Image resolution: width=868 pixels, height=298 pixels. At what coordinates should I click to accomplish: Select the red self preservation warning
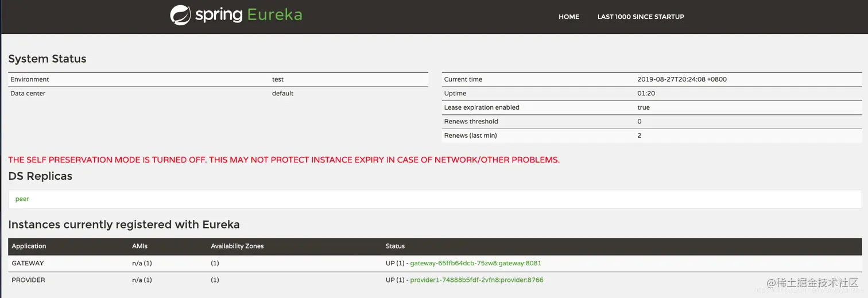(x=284, y=160)
